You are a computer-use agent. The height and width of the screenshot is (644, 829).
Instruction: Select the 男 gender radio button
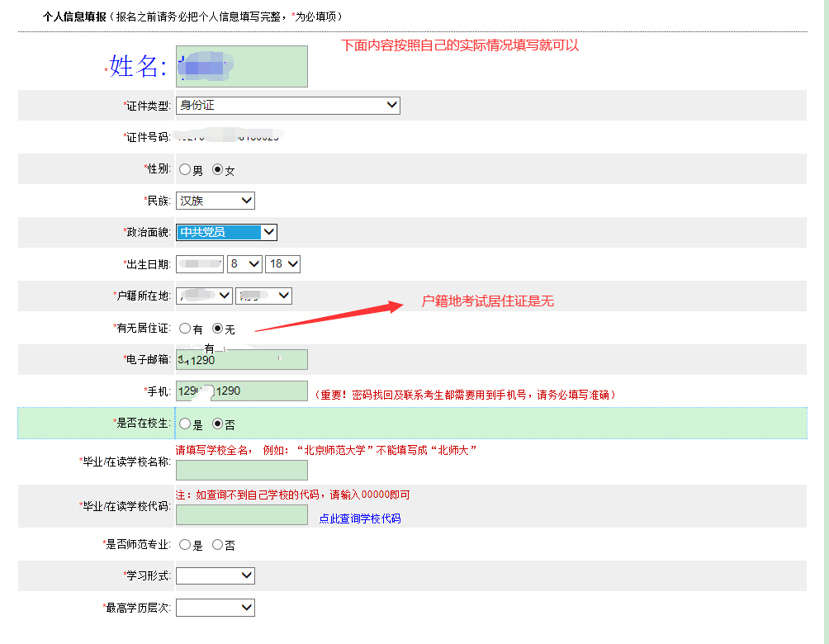[185, 168]
